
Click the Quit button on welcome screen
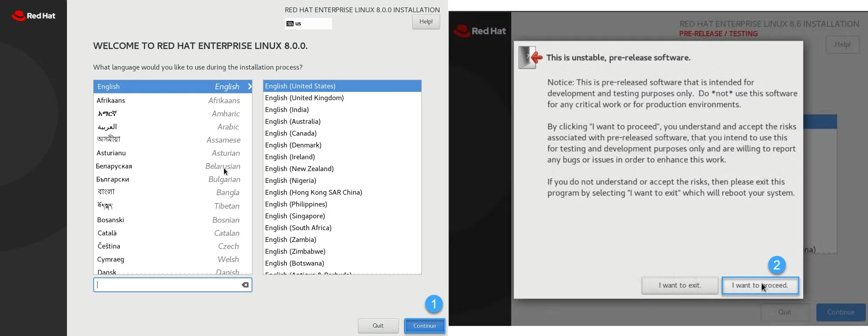[x=378, y=326]
